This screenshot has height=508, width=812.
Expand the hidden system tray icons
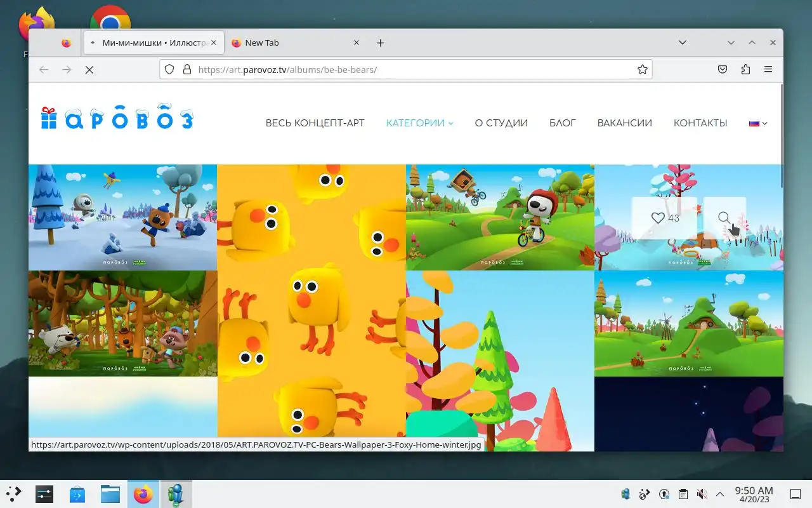click(720, 493)
